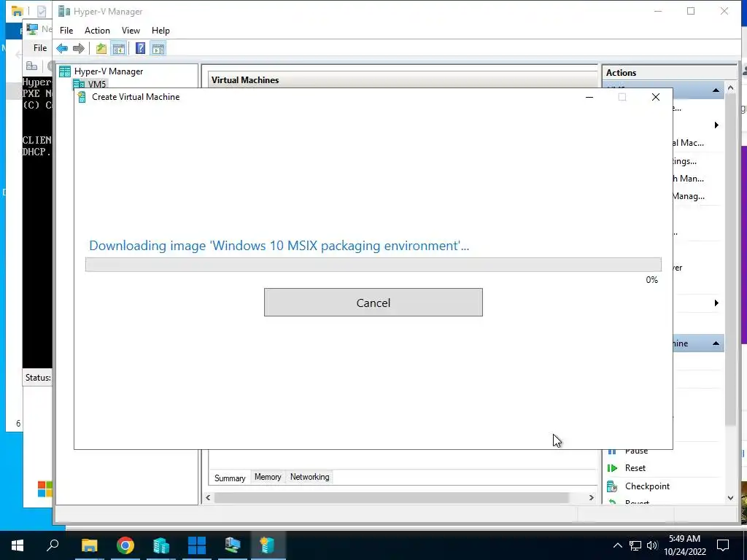Open the File menu in Hyper-V Manager
Screen dimensions: 747x560
pyautogui.click(x=66, y=31)
